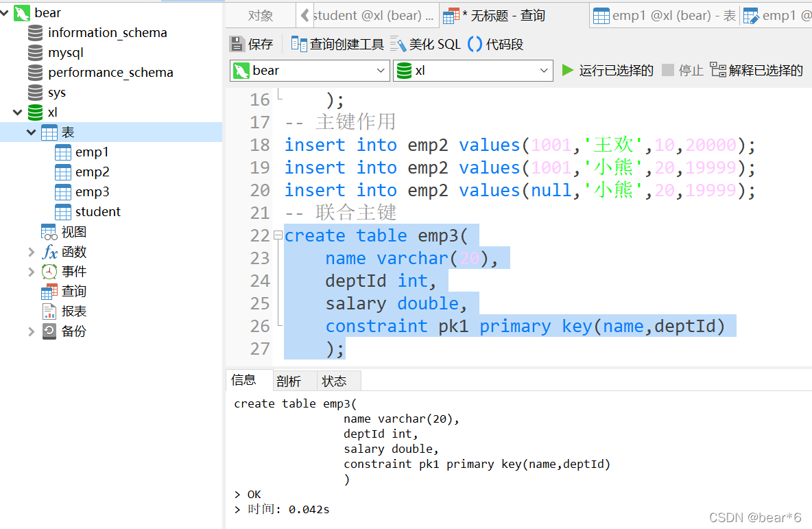This screenshot has height=529, width=812.
Task: Click line 17 comment 主键作用
Action: pos(340,122)
